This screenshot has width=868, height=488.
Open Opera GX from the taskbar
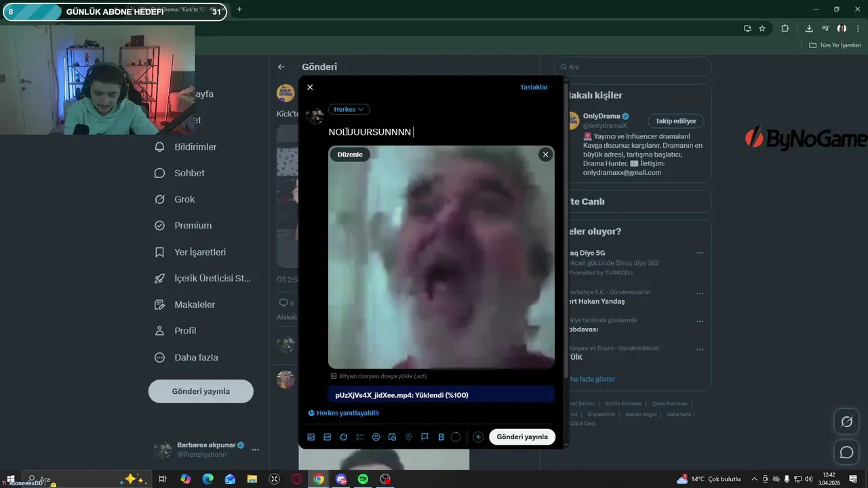pos(296,479)
